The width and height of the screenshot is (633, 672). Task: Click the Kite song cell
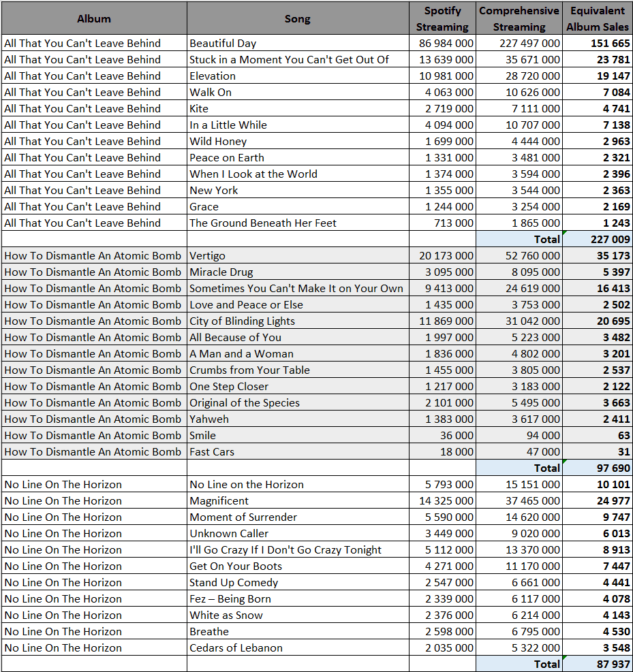pos(298,108)
